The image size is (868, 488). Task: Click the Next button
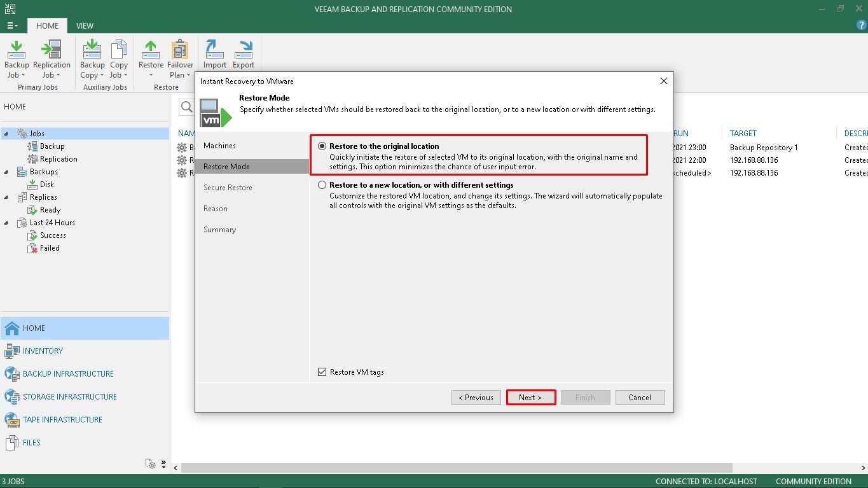(530, 398)
